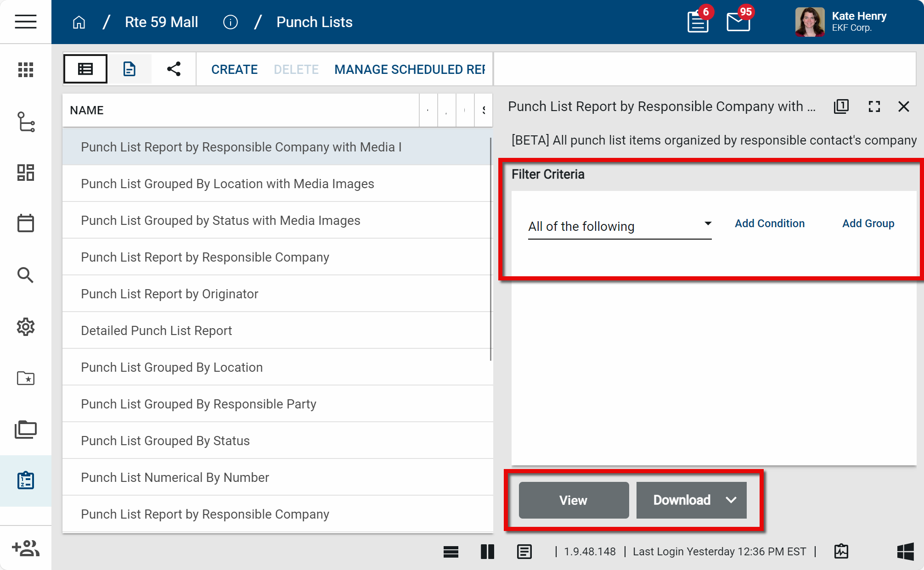Open project info icon beside Rte 59 Mall
The height and width of the screenshot is (570, 924).
click(x=230, y=22)
